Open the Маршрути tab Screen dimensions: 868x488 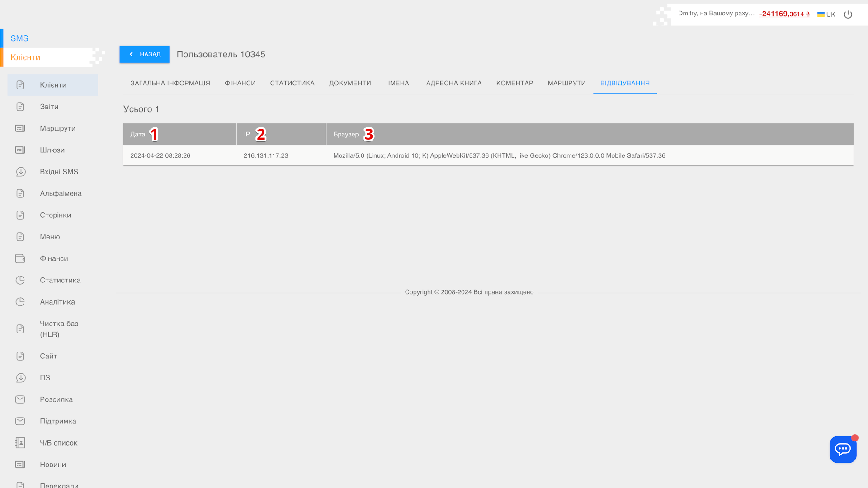[566, 83]
